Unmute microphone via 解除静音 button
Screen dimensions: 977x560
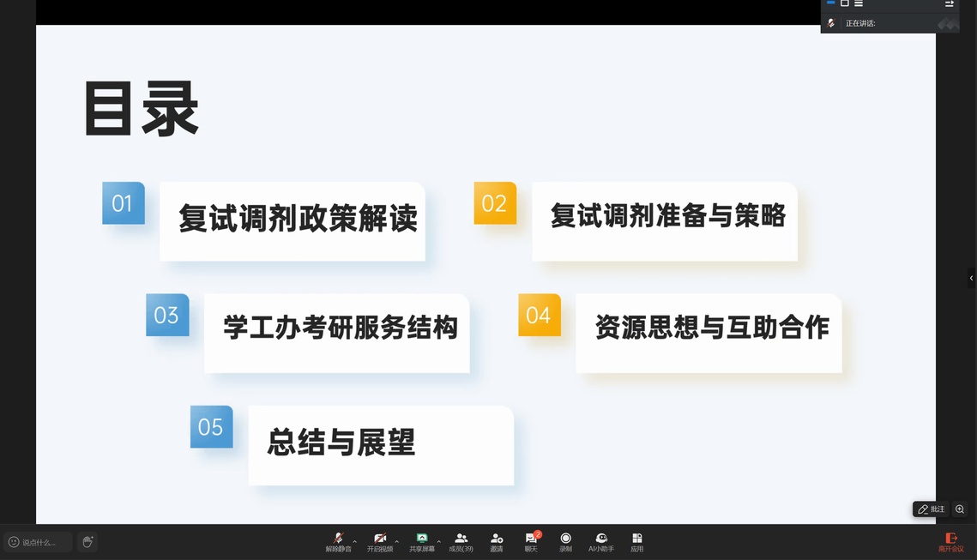click(338, 542)
